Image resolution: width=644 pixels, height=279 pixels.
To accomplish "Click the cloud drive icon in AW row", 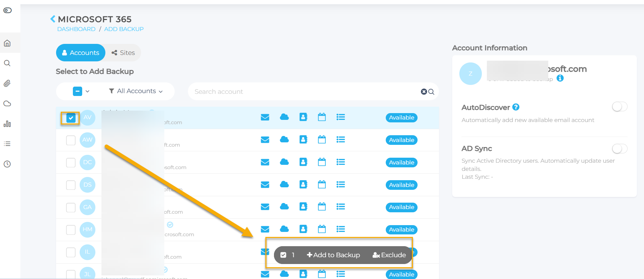I will click(284, 139).
